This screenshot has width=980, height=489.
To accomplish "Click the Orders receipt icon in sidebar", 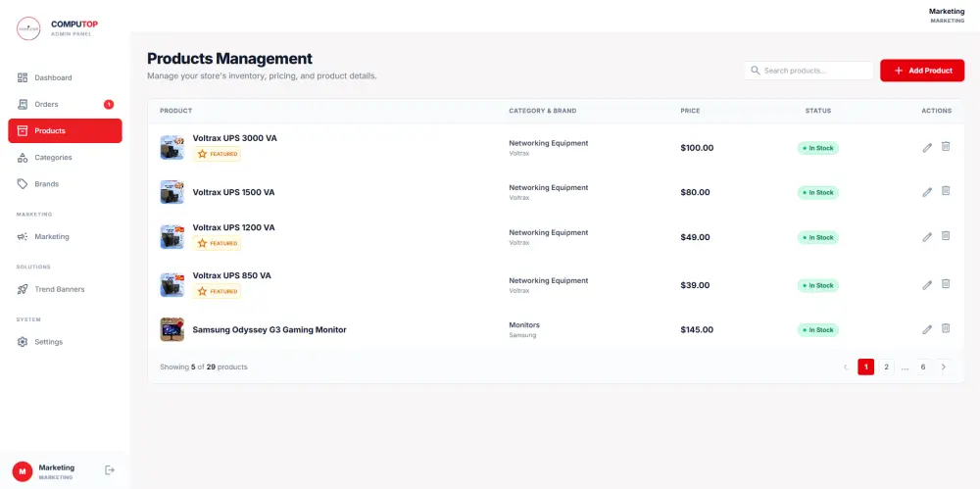I will 23,105.
